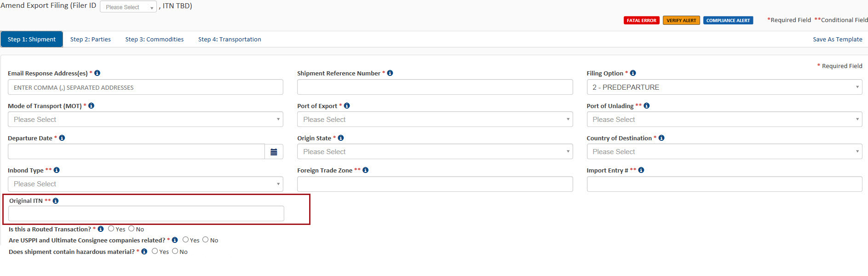Open the Mode of Transport dropdown

(145, 120)
